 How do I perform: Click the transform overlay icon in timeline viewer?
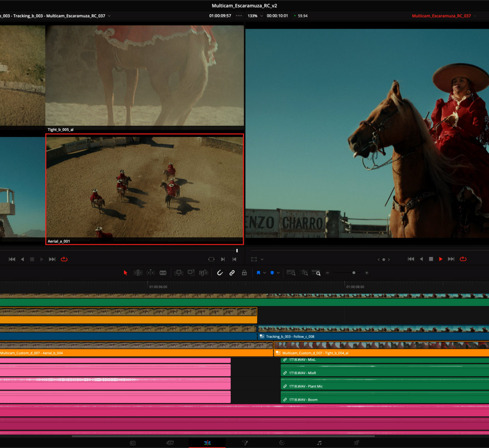254,259
